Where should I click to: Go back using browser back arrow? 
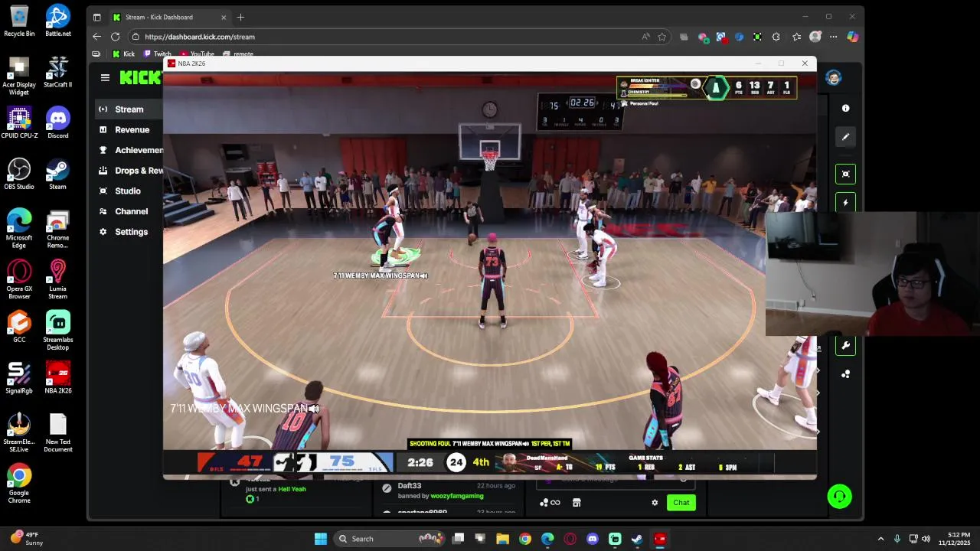96,37
